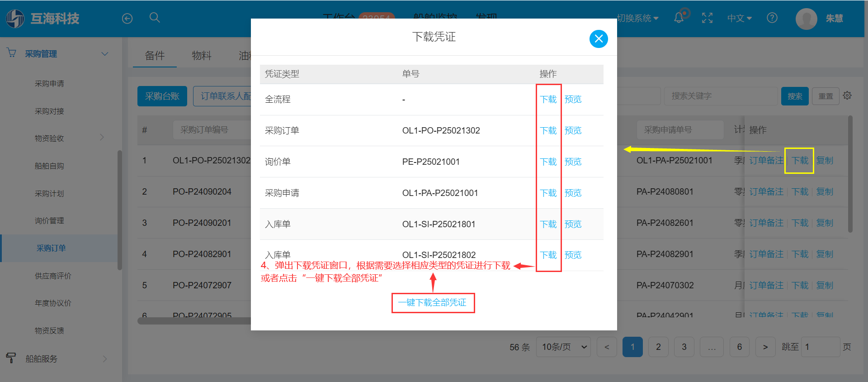Open 切换系统 dropdown
Viewport: 868px width, 382px height.
pyautogui.click(x=637, y=18)
